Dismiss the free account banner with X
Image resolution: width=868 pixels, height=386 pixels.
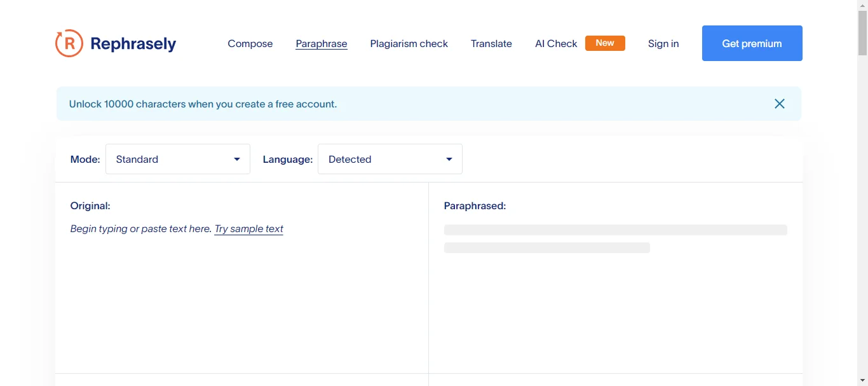click(x=780, y=104)
